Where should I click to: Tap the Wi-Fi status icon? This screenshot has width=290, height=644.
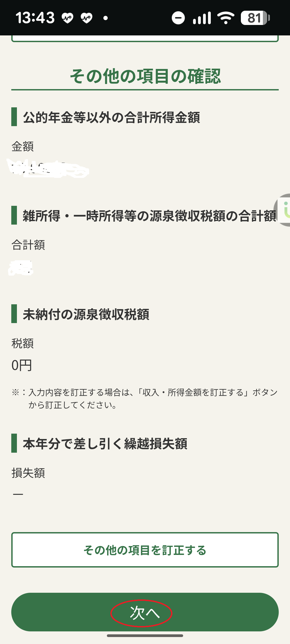[x=226, y=18]
